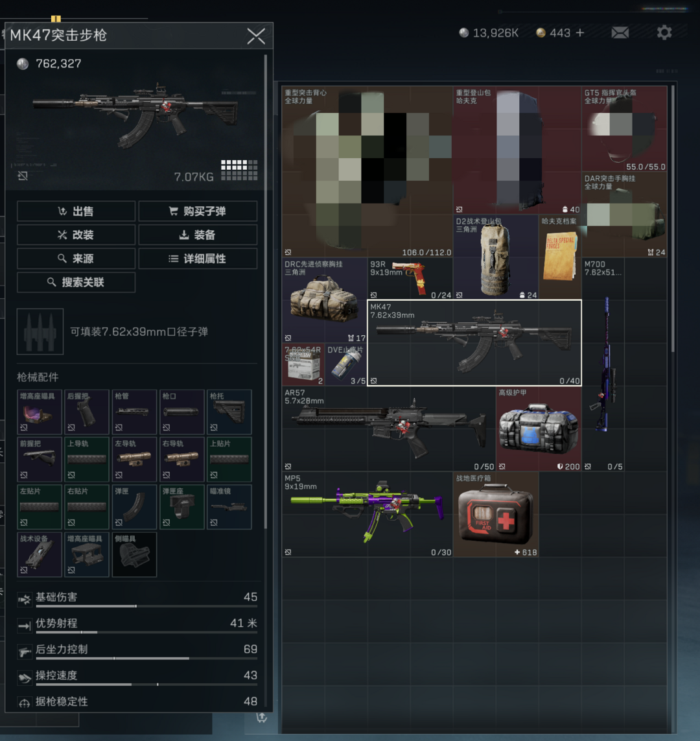Click the 改装 modify button

76,235
